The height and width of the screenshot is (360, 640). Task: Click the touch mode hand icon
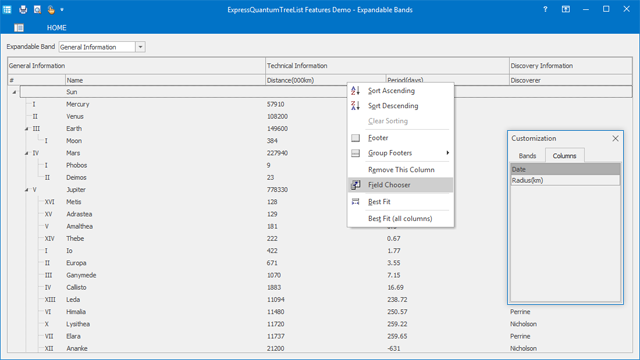point(51,9)
